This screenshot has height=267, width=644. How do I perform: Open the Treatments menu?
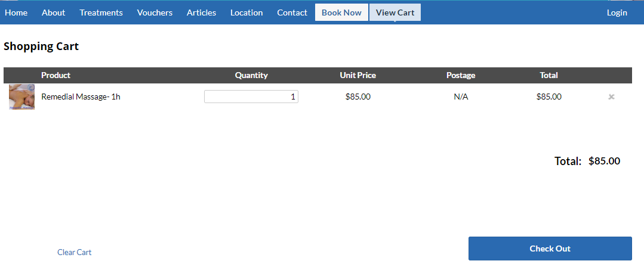click(x=101, y=13)
